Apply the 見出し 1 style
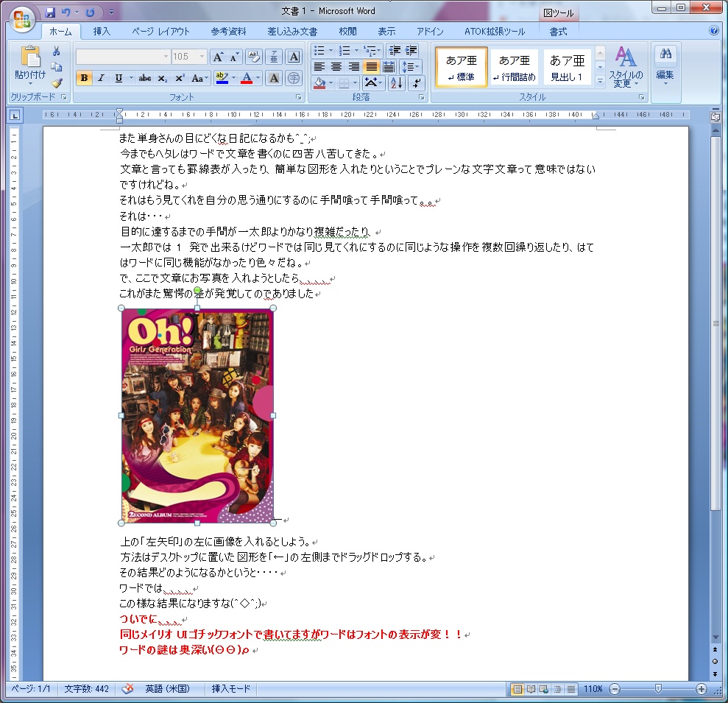Viewport: 728px width, 703px height. tap(567, 67)
